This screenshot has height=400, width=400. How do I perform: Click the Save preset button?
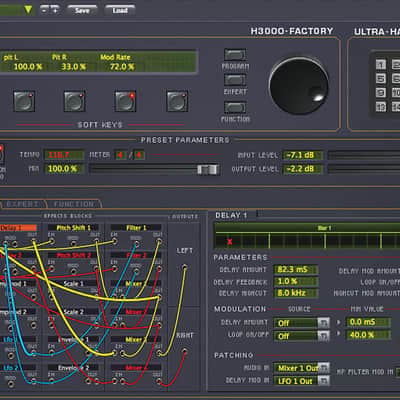tap(82, 10)
